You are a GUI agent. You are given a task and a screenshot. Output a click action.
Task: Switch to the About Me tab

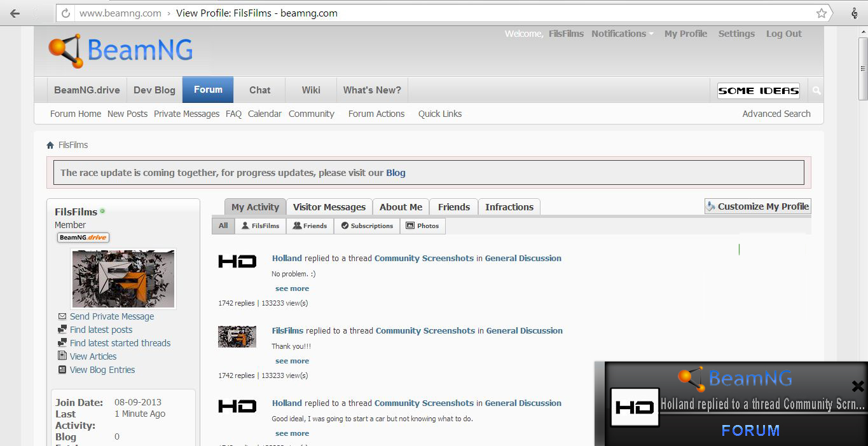(401, 207)
